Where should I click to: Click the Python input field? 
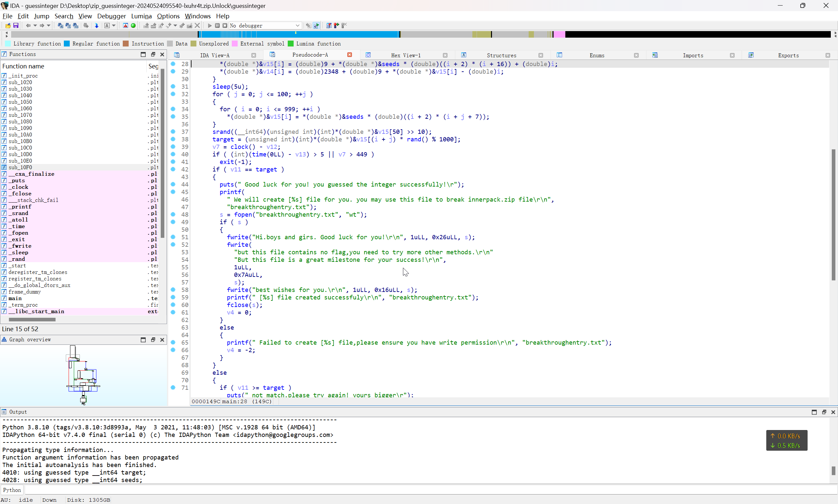point(419,490)
